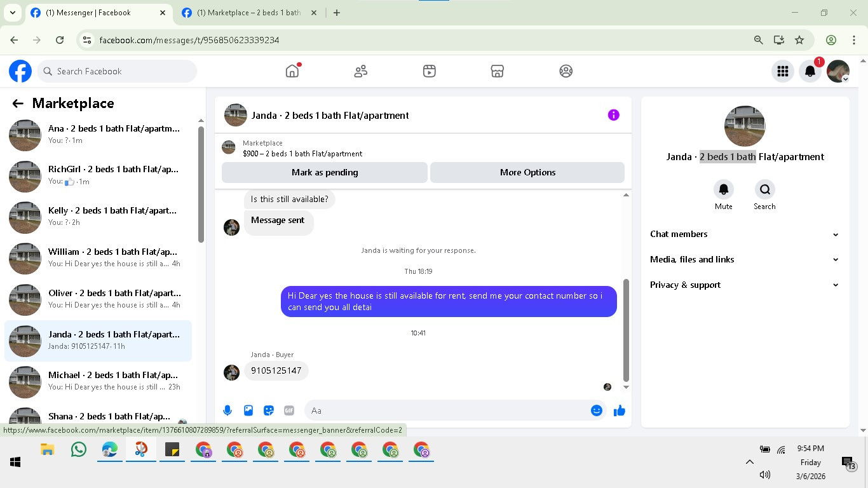868x488 pixels.
Task: Open Chrome three-dot menu
Action: 854,40
